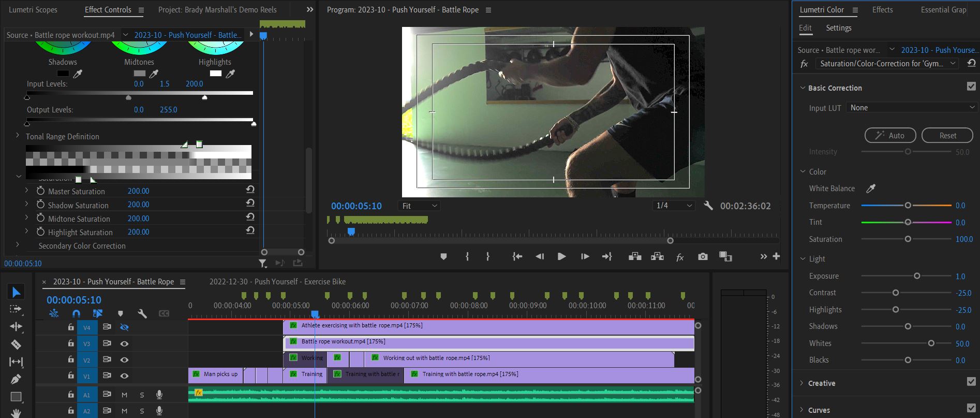Disable the Creative section checkbox
The height and width of the screenshot is (418, 980).
point(971,382)
